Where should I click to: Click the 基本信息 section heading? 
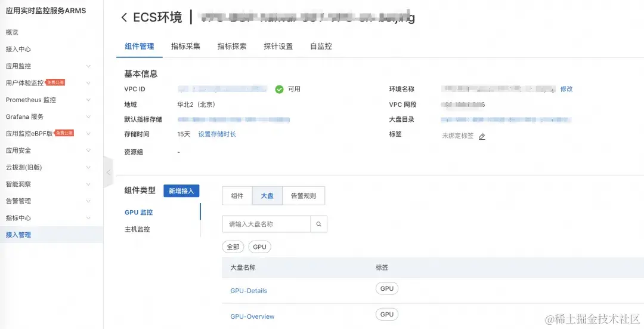pyautogui.click(x=141, y=74)
